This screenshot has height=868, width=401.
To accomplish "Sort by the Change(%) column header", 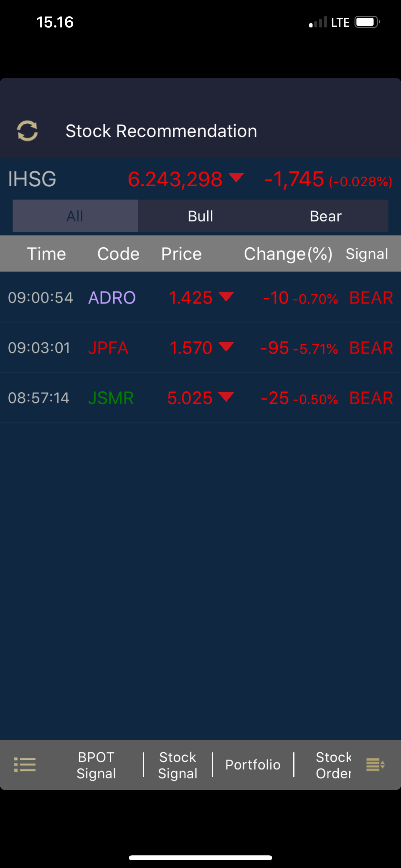I will tap(288, 254).
